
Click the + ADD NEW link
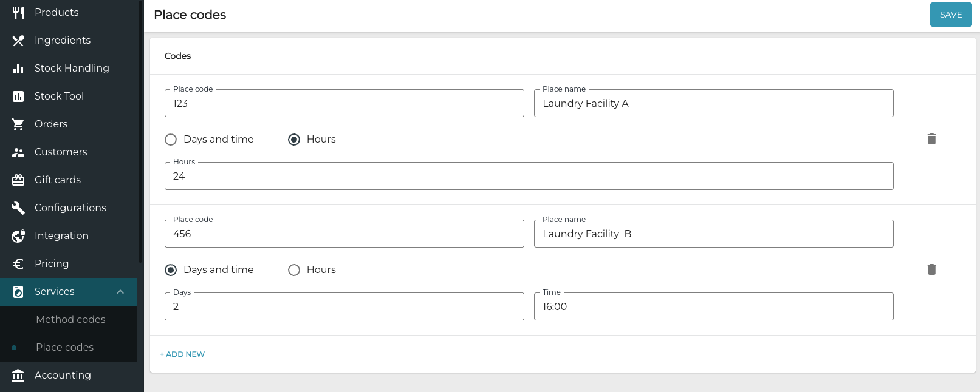tap(182, 354)
